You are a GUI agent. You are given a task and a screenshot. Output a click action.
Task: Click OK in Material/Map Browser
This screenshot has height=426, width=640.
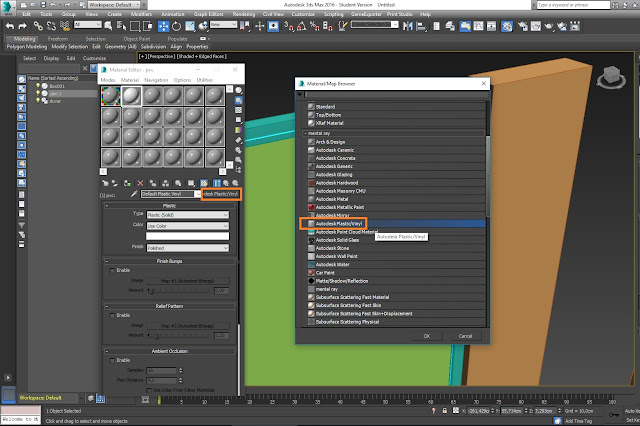click(x=426, y=336)
